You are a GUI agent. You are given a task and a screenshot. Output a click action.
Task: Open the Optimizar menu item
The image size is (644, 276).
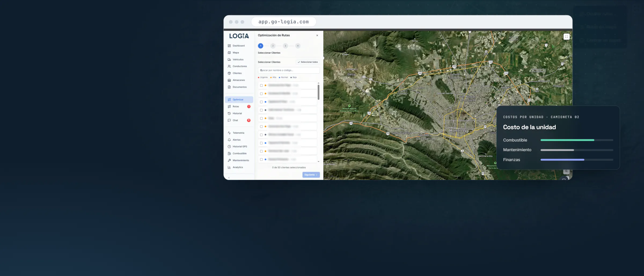click(x=239, y=100)
